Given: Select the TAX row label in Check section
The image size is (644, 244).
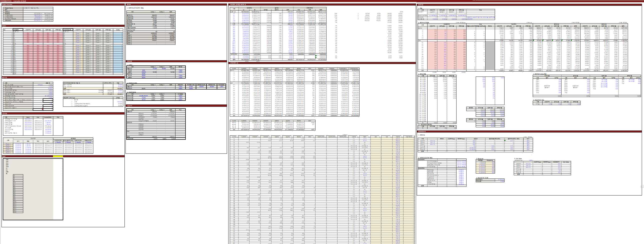Looking at the screenshot, I should [x=7, y=166].
